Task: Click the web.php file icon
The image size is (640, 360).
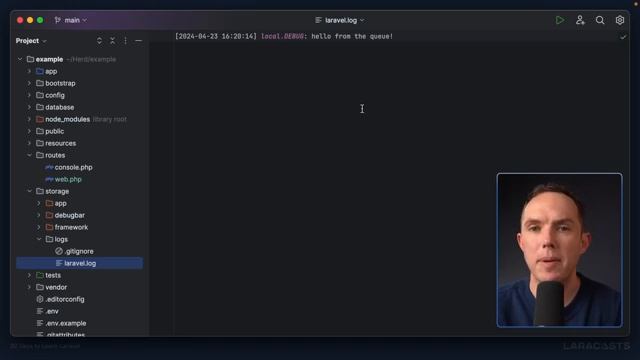Action: 49,179
